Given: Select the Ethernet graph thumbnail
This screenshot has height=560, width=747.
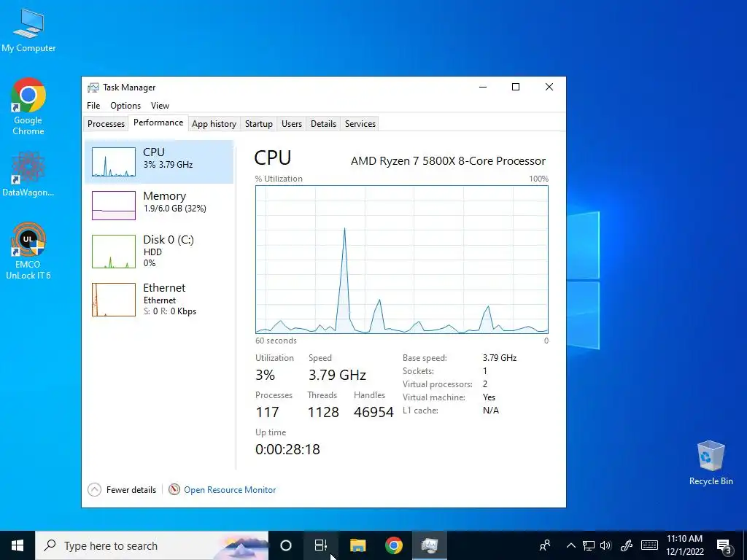Looking at the screenshot, I should [113, 300].
